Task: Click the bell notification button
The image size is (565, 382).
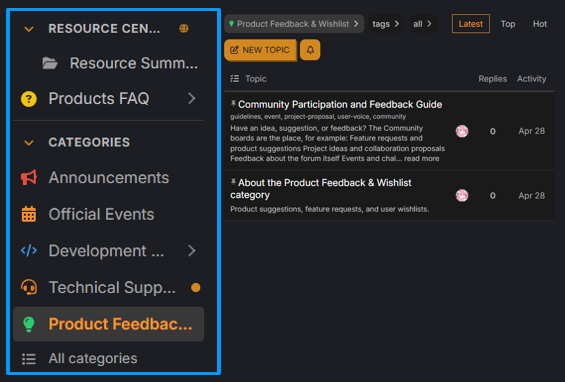Action: coord(310,50)
